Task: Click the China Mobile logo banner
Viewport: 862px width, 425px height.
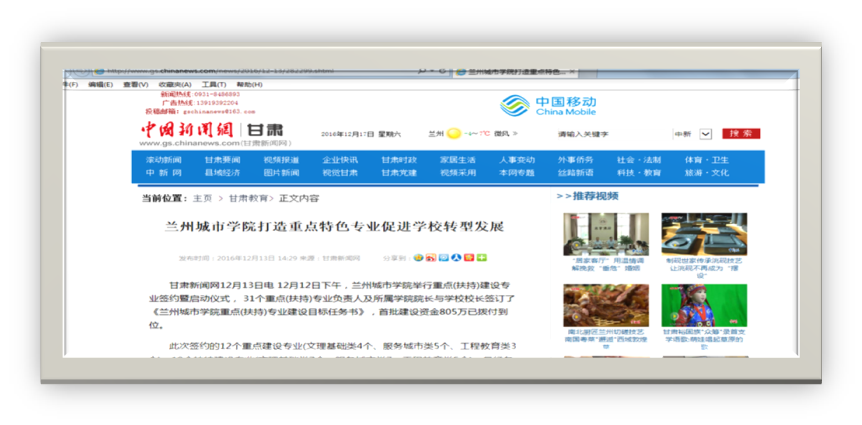Action: 548,105
